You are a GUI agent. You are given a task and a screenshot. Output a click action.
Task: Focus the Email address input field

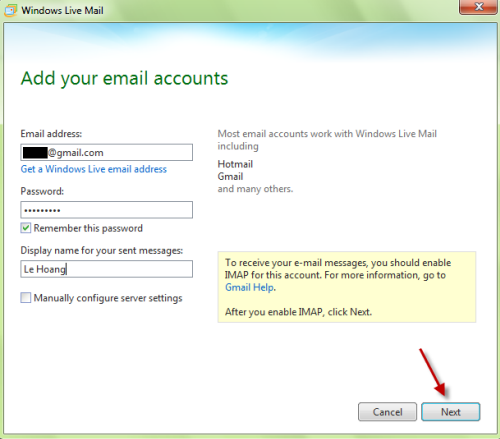click(x=106, y=152)
